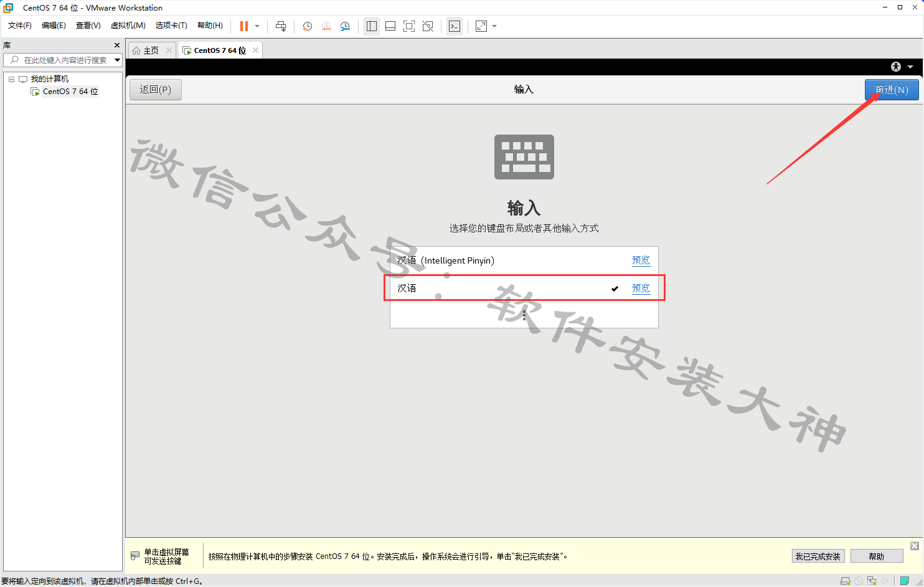Open stretch display options dropdown arrow

click(494, 26)
